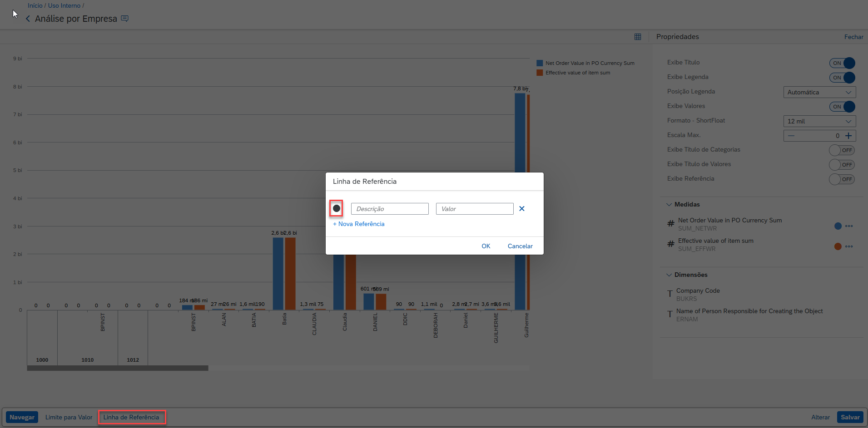Remove the reference line with X icon

point(522,209)
